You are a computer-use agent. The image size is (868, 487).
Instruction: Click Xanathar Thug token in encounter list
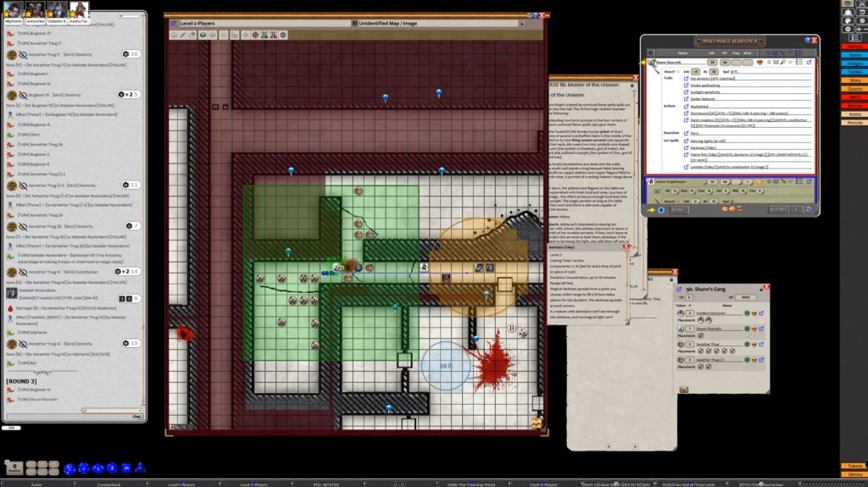pos(681,344)
